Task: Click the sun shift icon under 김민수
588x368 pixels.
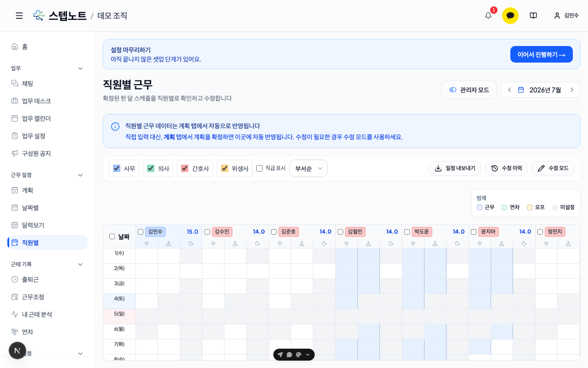Action: [x=147, y=243]
